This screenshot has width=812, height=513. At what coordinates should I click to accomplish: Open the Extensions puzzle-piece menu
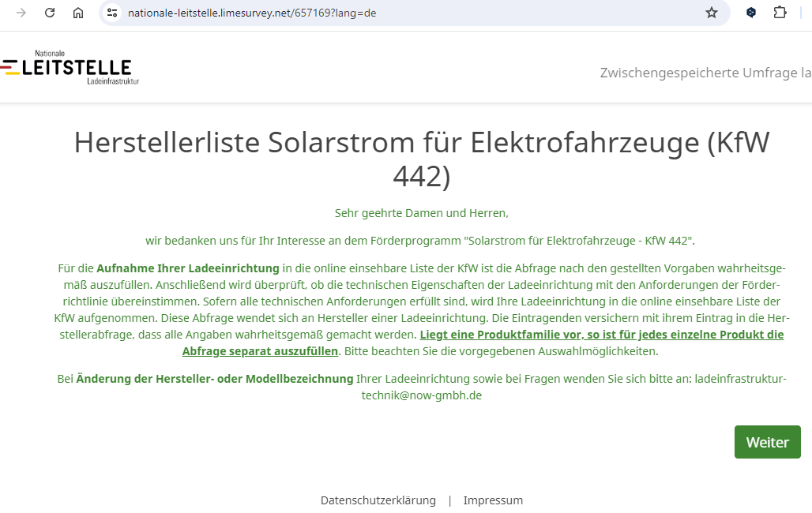pyautogui.click(x=780, y=13)
